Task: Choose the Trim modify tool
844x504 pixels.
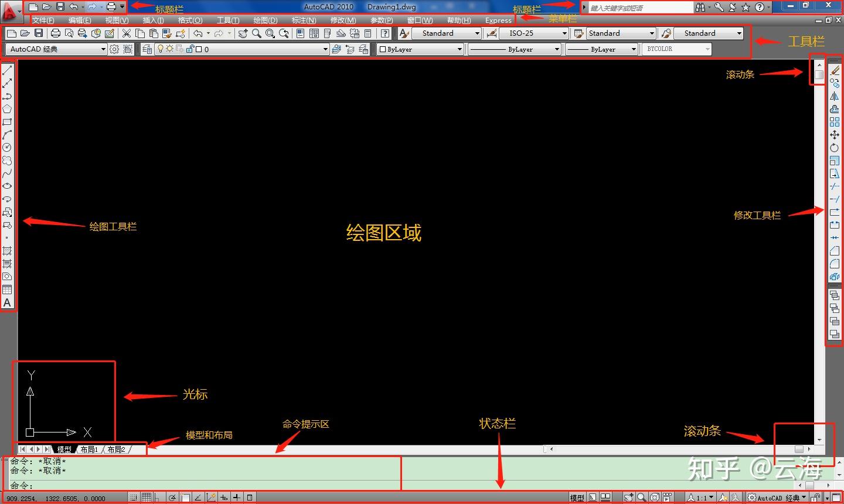Action: [835, 186]
